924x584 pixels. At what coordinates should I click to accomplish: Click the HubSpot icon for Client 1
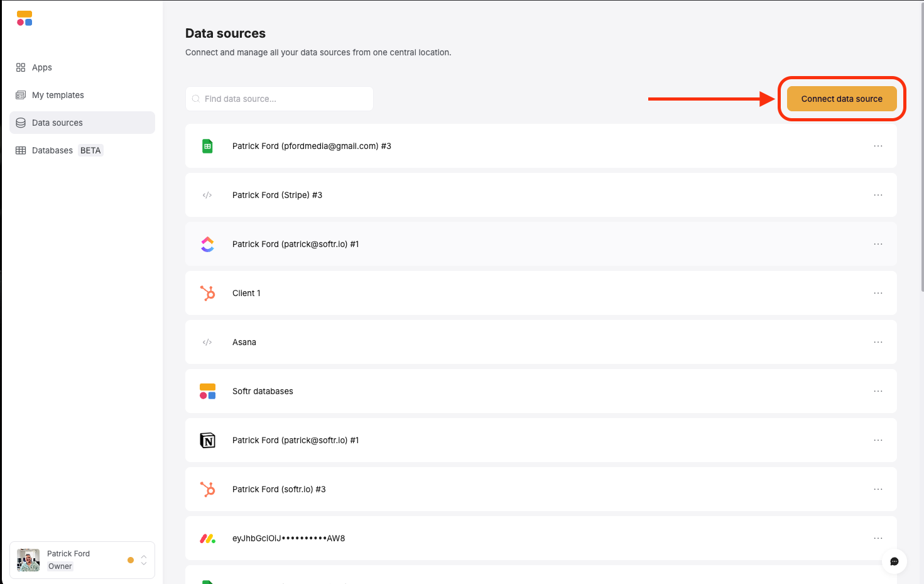point(207,293)
